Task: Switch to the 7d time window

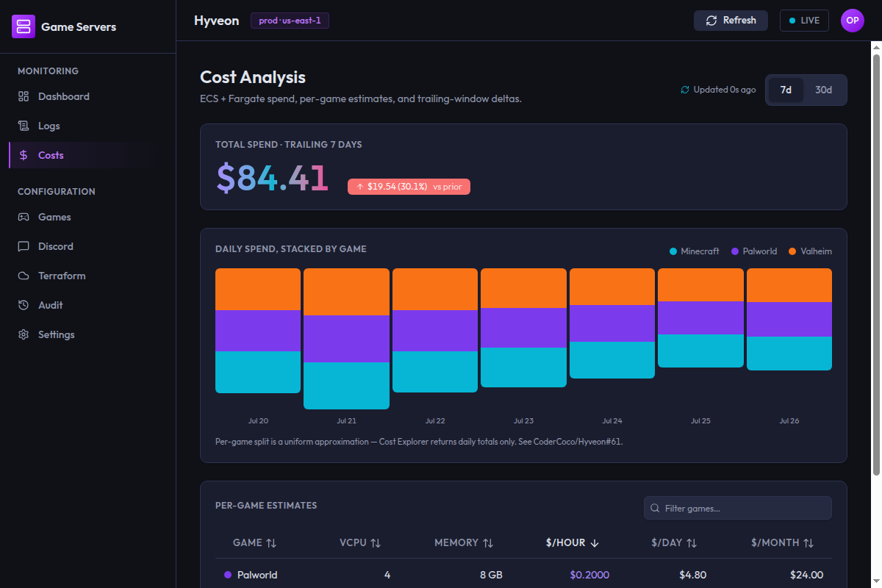Action: [x=786, y=90]
